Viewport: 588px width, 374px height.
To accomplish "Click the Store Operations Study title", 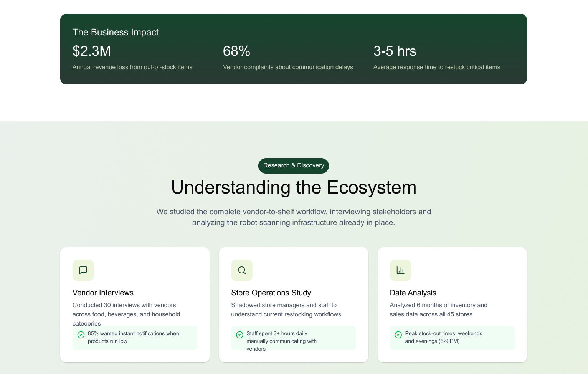I will coord(271,293).
